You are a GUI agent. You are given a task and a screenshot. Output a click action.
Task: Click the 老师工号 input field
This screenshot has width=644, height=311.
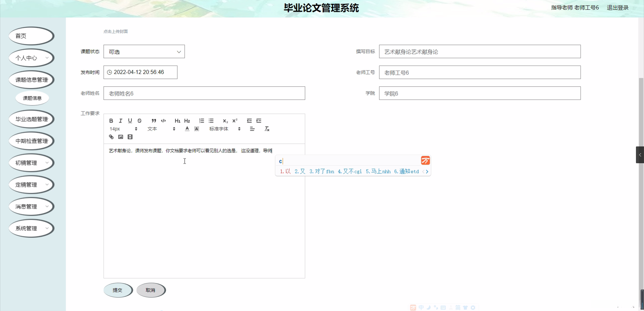pos(480,73)
